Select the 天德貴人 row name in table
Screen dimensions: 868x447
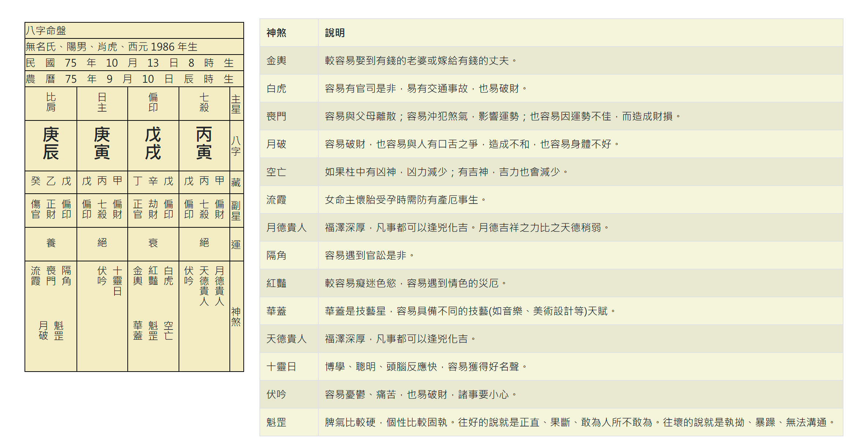286,339
